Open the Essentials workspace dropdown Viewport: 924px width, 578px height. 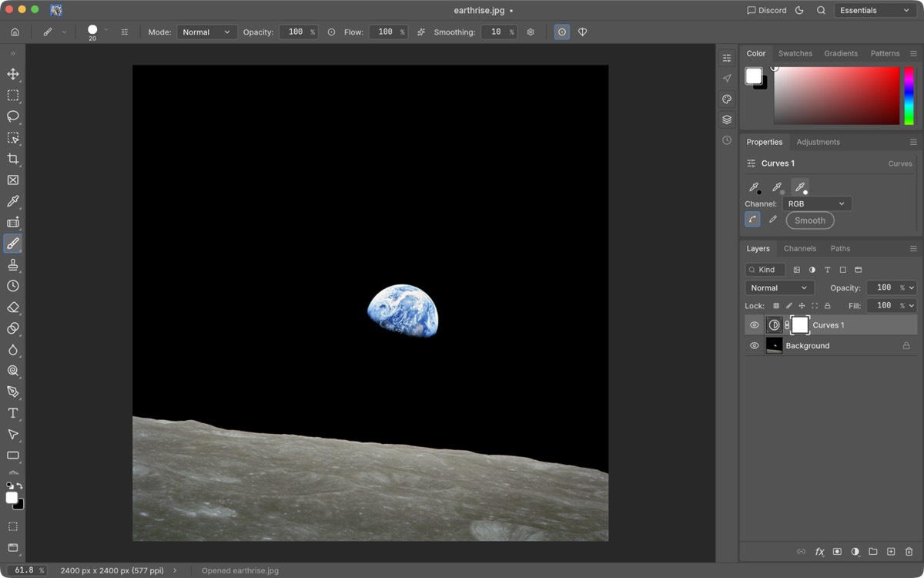(x=875, y=10)
